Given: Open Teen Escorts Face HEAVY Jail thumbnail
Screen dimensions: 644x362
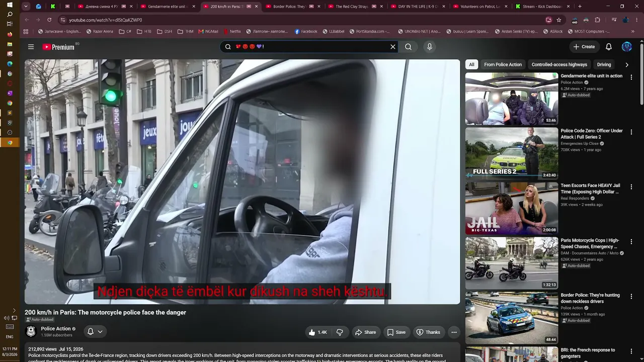Looking at the screenshot, I should point(512,208).
